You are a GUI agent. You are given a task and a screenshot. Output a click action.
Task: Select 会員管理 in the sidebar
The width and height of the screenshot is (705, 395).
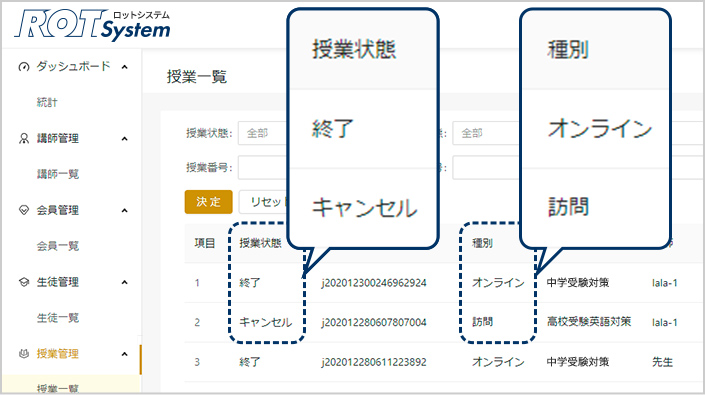coord(58,210)
